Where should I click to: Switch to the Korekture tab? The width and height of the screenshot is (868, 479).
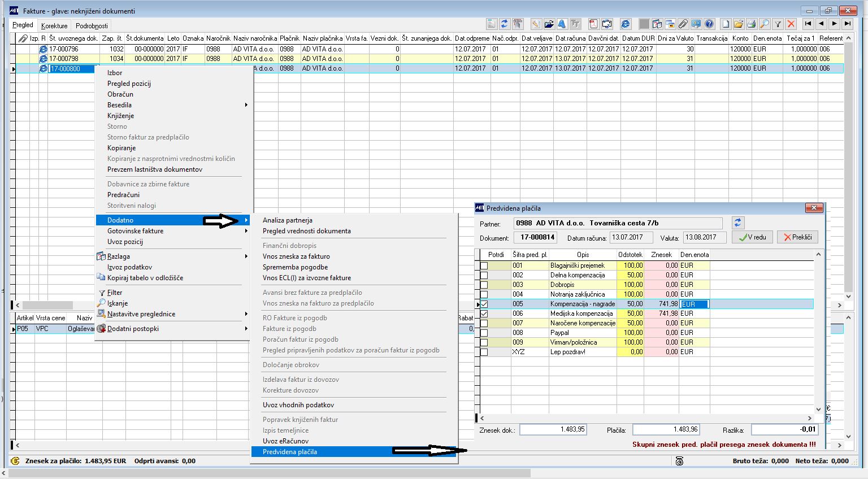point(54,25)
